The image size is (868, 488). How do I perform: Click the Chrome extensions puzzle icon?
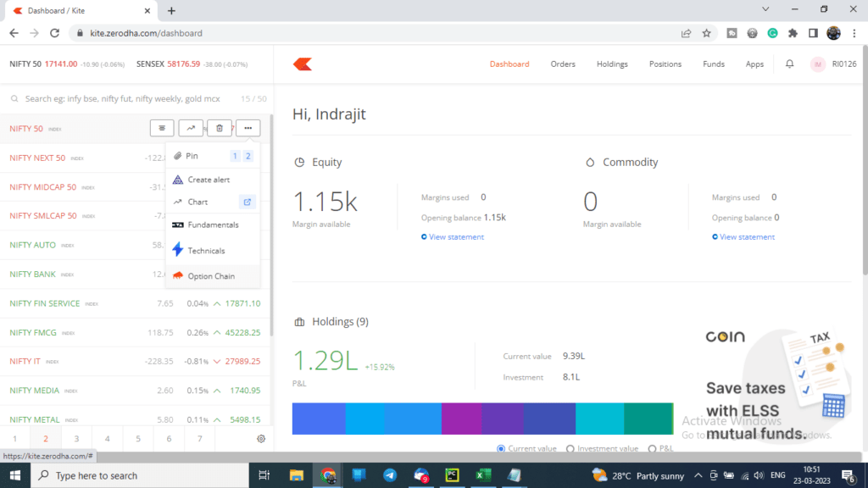click(793, 33)
